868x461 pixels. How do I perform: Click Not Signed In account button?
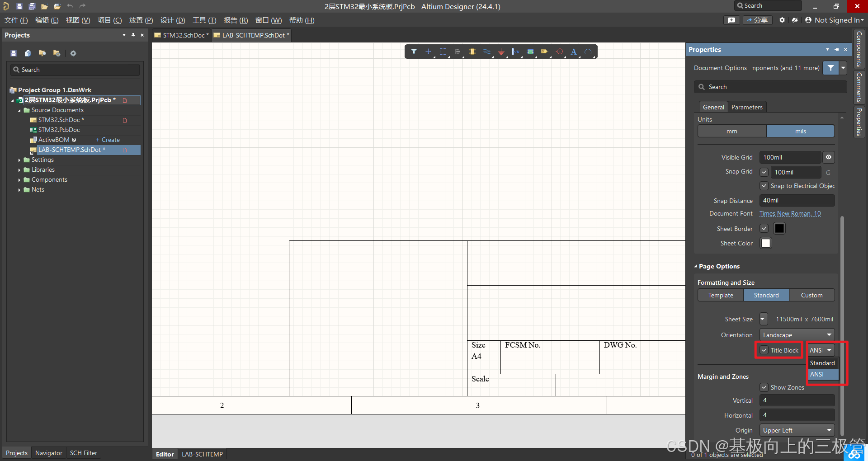click(835, 20)
